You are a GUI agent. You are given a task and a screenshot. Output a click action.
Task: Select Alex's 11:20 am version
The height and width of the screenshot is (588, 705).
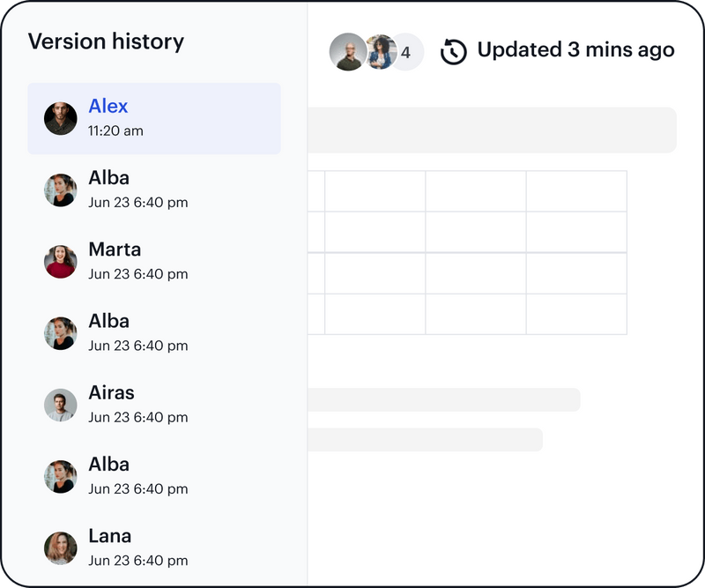pyautogui.click(x=154, y=119)
